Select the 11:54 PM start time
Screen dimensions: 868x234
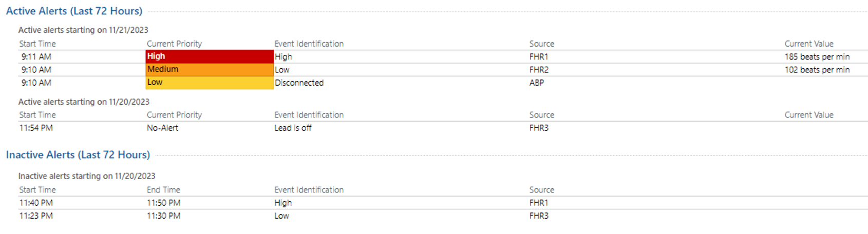[36, 128]
